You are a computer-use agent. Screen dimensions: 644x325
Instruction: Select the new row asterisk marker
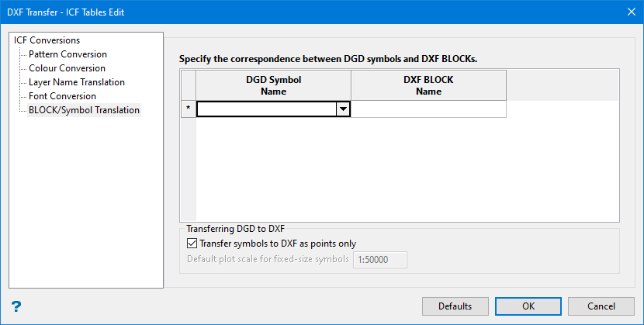188,109
